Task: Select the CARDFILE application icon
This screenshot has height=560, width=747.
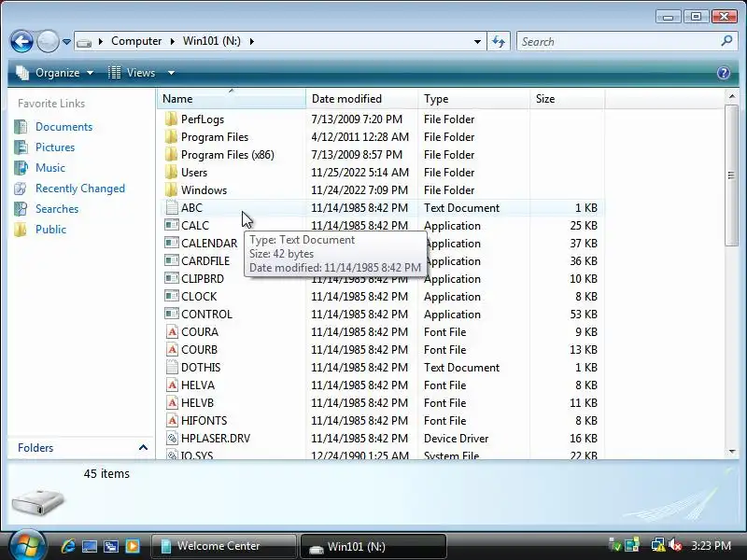Action: [x=172, y=261]
